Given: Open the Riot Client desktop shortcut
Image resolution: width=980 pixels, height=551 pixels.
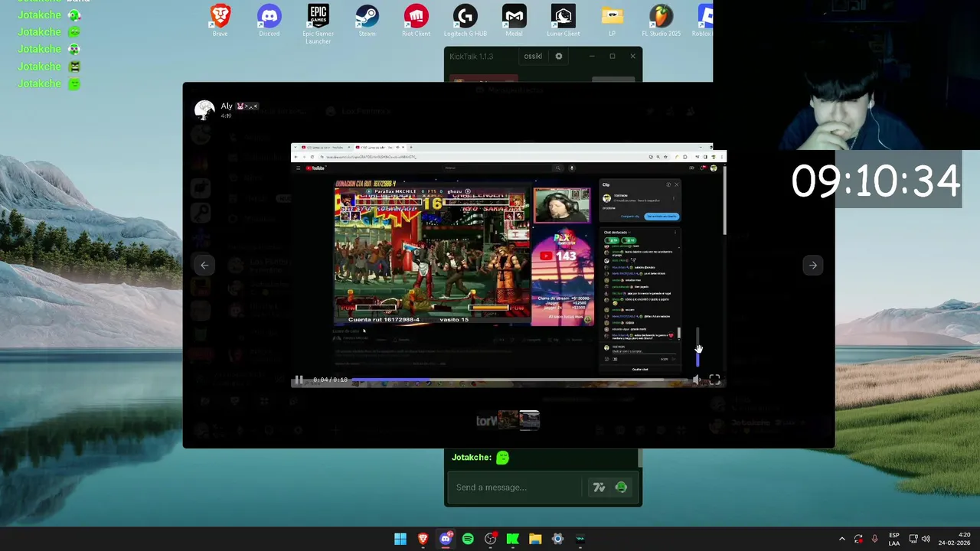Looking at the screenshot, I should point(416,21).
